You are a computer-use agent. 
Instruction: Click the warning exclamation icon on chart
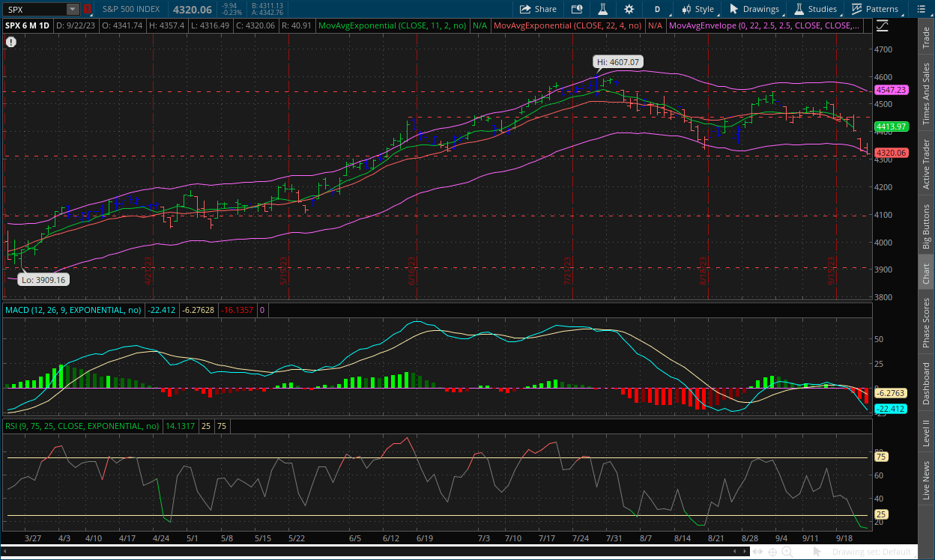coord(11,42)
